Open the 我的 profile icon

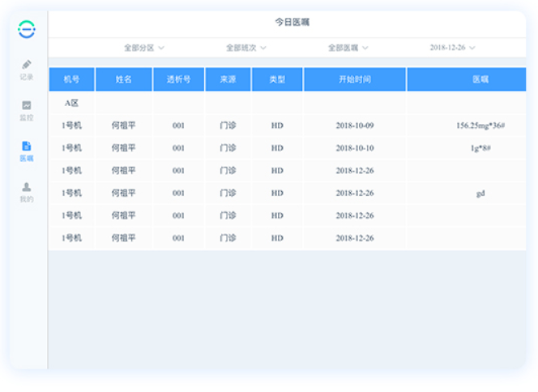point(27,187)
